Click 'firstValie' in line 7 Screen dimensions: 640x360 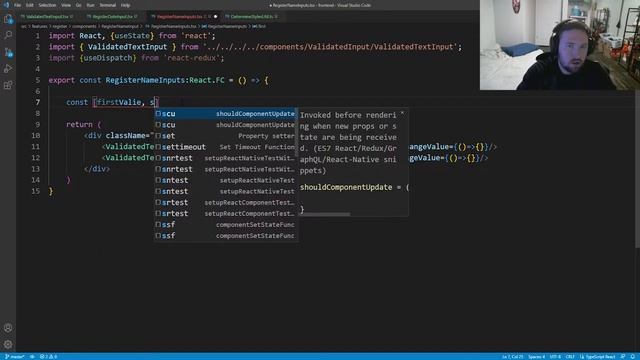(x=119, y=102)
